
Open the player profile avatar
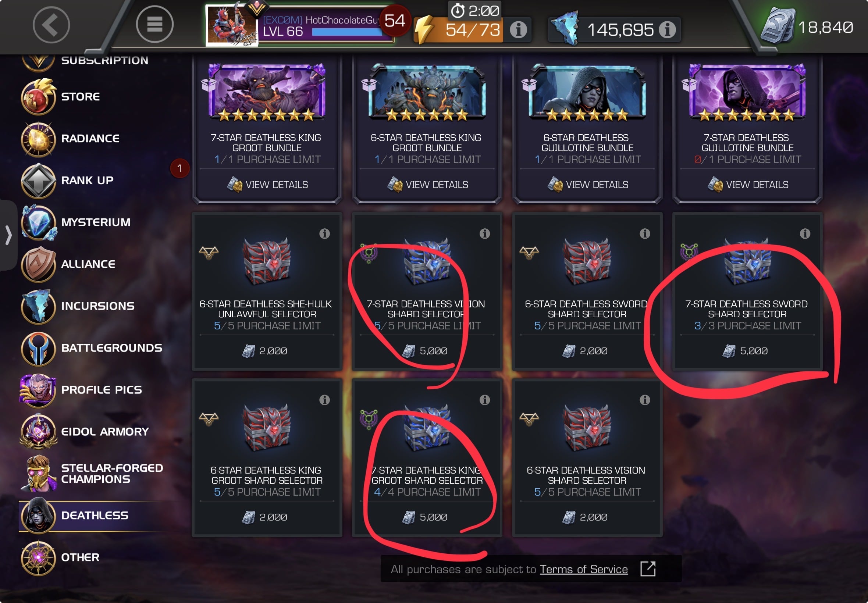point(232,25)
